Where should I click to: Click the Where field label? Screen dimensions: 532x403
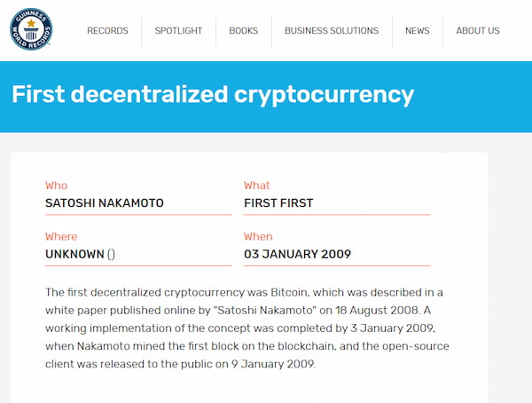(61, 236)
